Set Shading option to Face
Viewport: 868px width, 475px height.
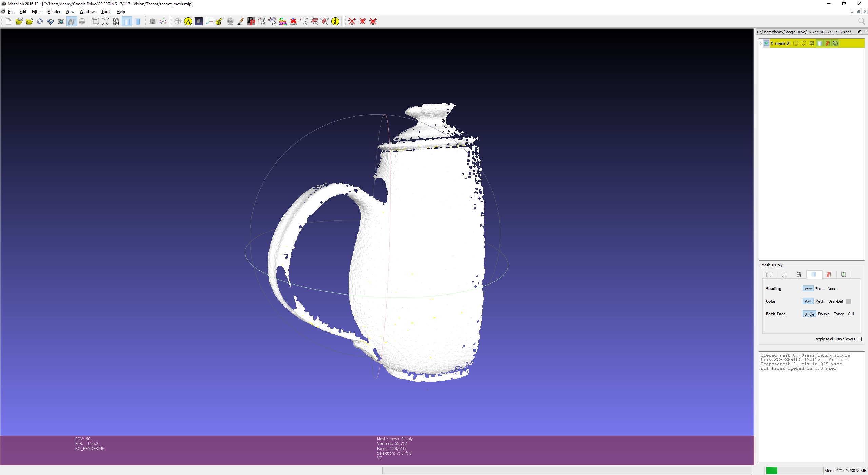click(819, 289)
